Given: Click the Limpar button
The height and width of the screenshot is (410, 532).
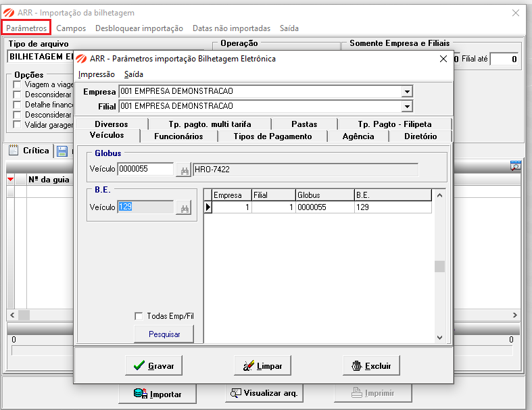Looking at the screenshot, I should coord(262,365).
